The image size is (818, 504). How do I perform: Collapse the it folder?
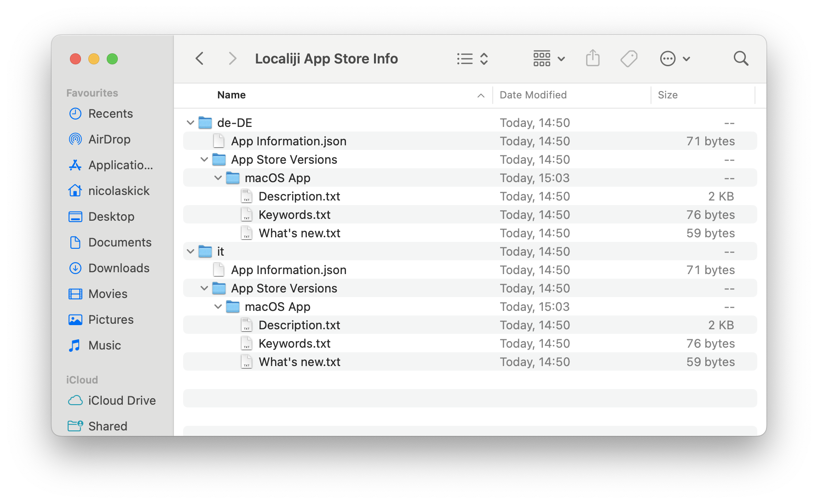click(190, 252)
